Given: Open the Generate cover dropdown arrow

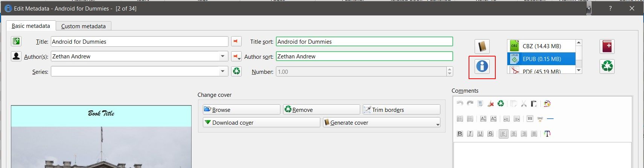Looking at the screenshot, I should [x=437, y=124].
